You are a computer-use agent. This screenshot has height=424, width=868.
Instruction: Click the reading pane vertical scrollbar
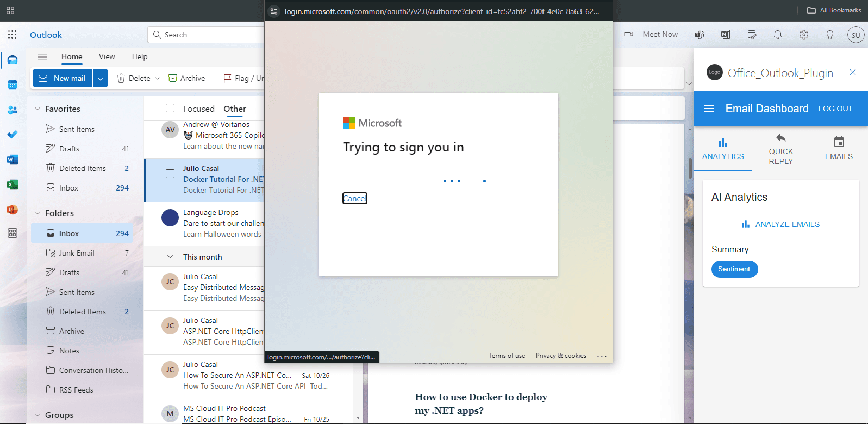coord(690,168)
